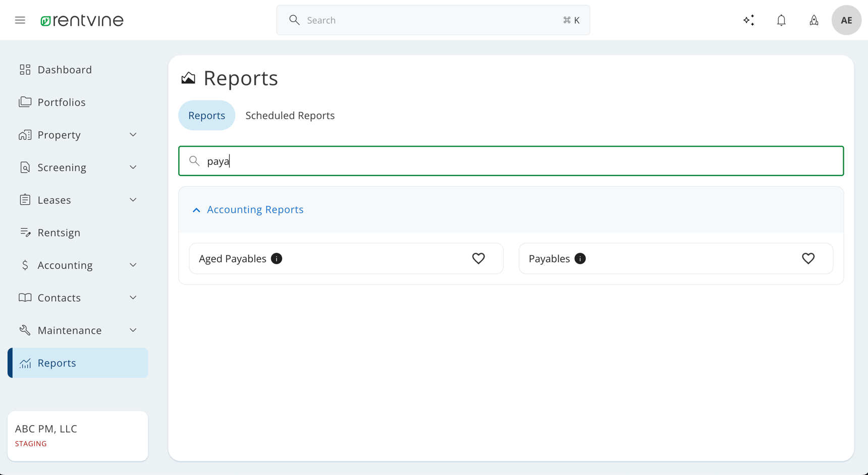Favorite the Payables report
The height and width of the screenshot is (475, 868).
tap(808, 258)
